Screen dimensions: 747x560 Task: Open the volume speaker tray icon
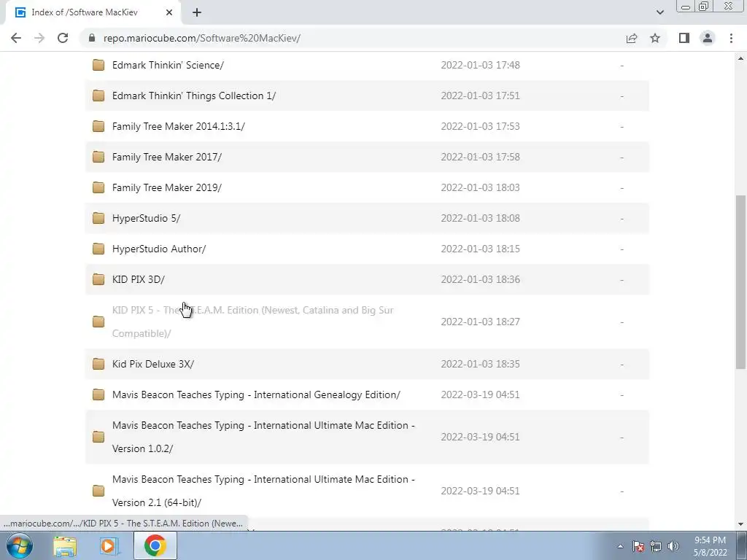[673, 546]
